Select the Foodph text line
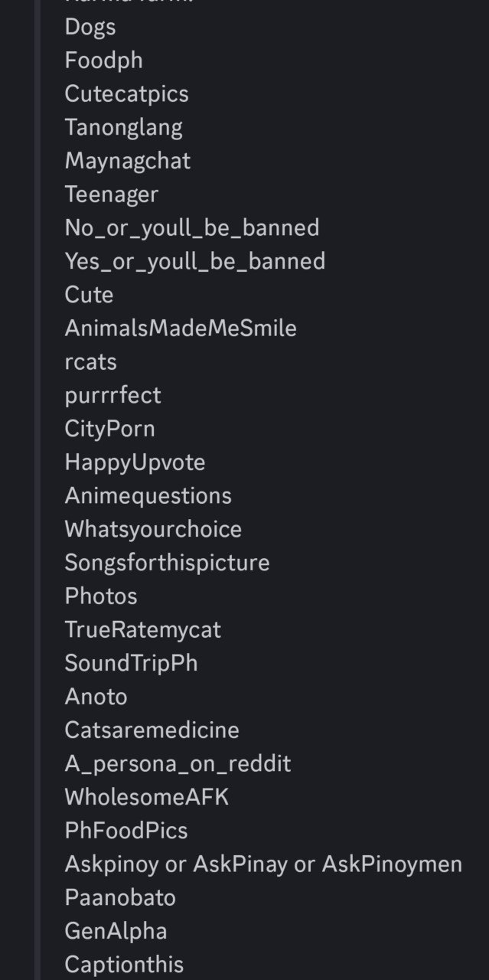This screenshot has width=489, height=980. coord(104,60)
